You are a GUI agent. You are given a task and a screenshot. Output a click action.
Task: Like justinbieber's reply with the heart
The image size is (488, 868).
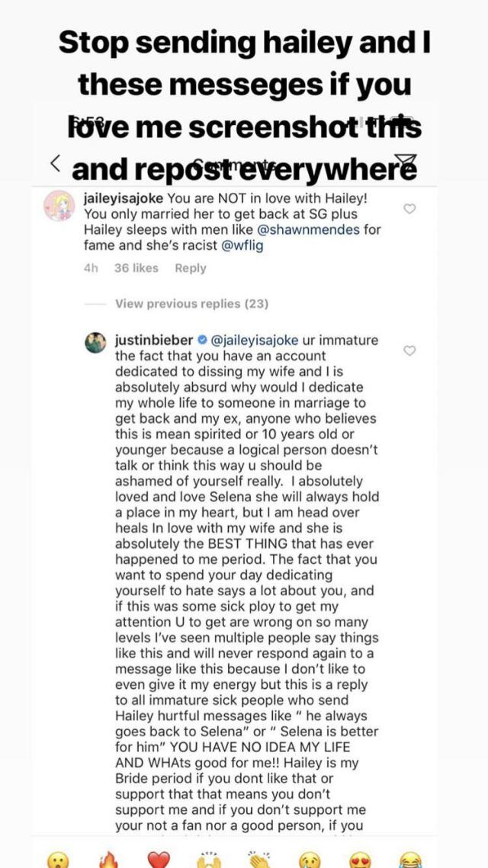point(409,351)
